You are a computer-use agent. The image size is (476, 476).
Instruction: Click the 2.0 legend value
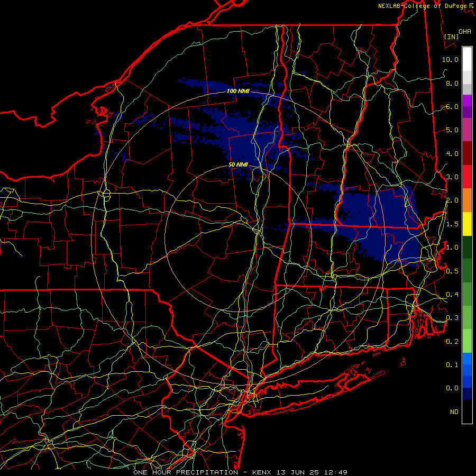[452, 200]
